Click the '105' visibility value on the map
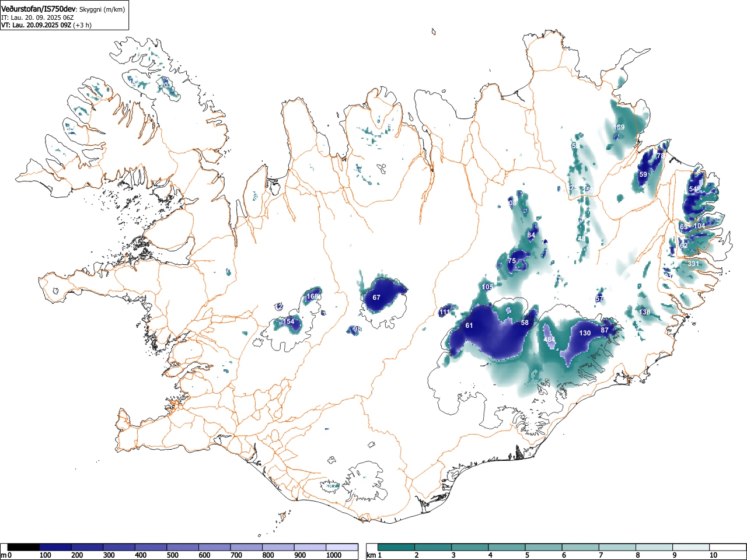 click(488, 287)
